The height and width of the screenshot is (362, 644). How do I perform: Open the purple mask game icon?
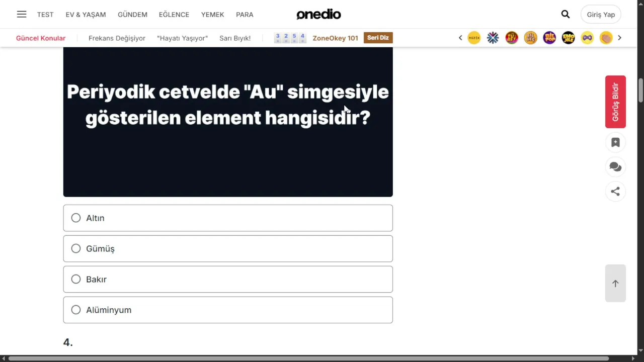(x=587, y=38)
